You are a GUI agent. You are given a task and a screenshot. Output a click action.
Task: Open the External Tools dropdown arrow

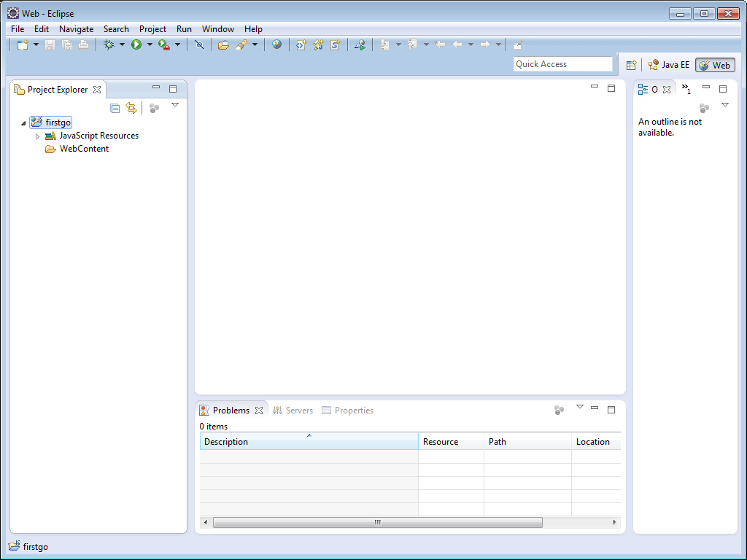pos(178,44)
